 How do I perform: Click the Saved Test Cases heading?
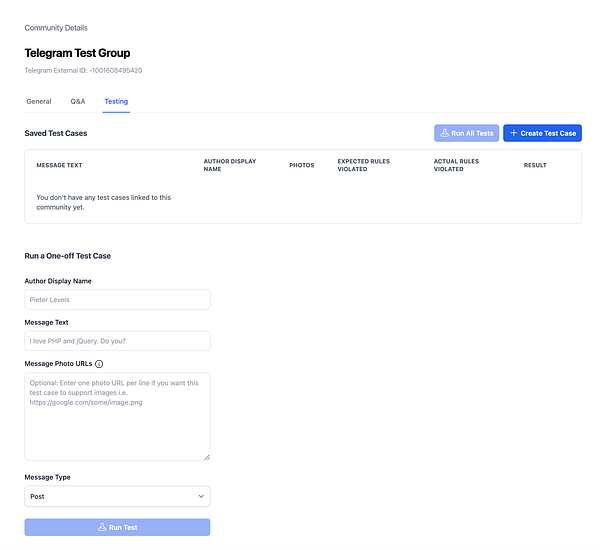(x=56, y=133)
